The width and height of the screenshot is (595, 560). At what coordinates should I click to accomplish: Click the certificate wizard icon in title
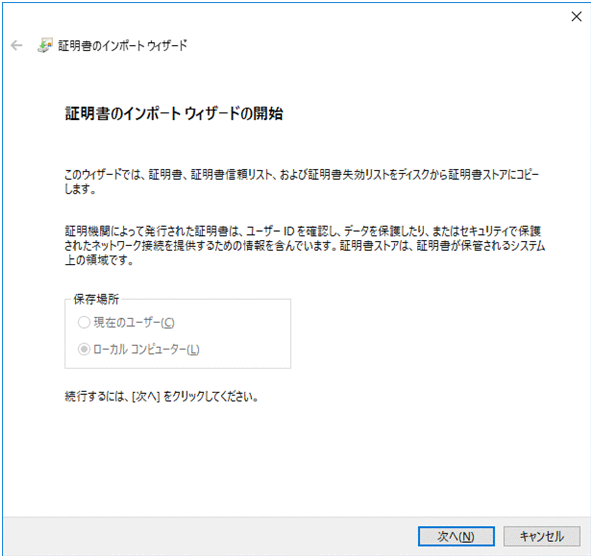click(45, 45)
